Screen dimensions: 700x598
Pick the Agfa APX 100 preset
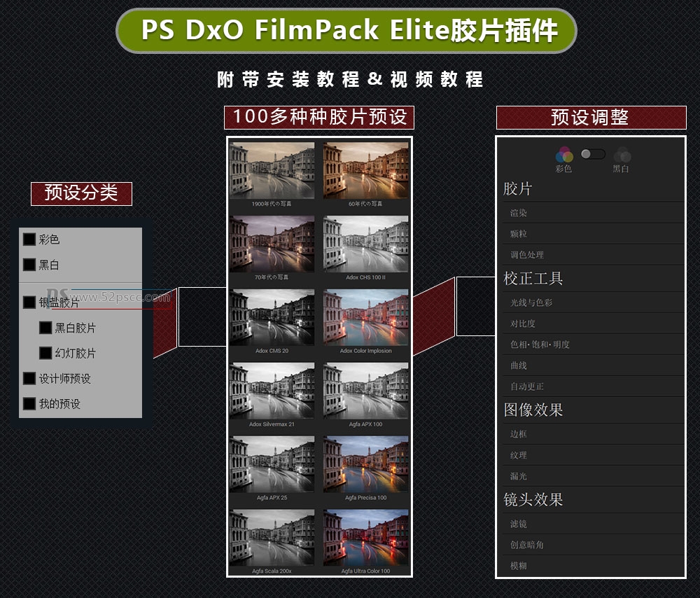[365, 391]
